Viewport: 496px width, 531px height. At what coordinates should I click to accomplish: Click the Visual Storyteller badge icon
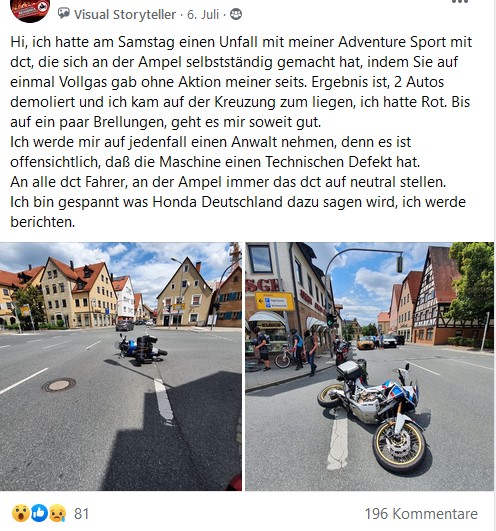coord(64,14)
